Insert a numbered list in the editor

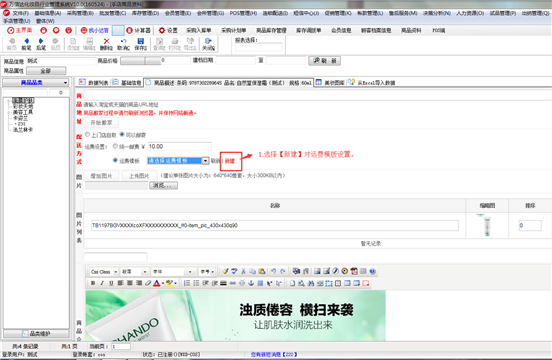187,283
